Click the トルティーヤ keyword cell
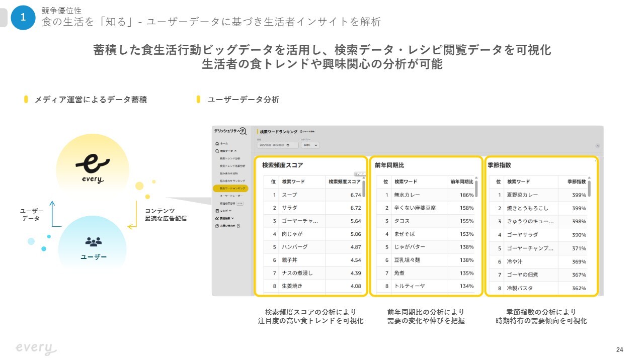This screenshot has height=362, width=644. click(x=410, y=286)
